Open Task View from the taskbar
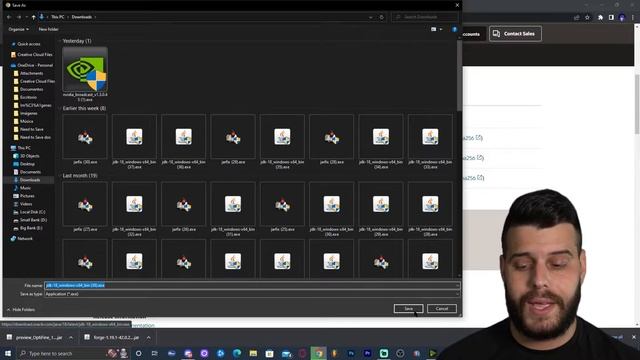Screen dimensions: 640x360 [154, 353]
